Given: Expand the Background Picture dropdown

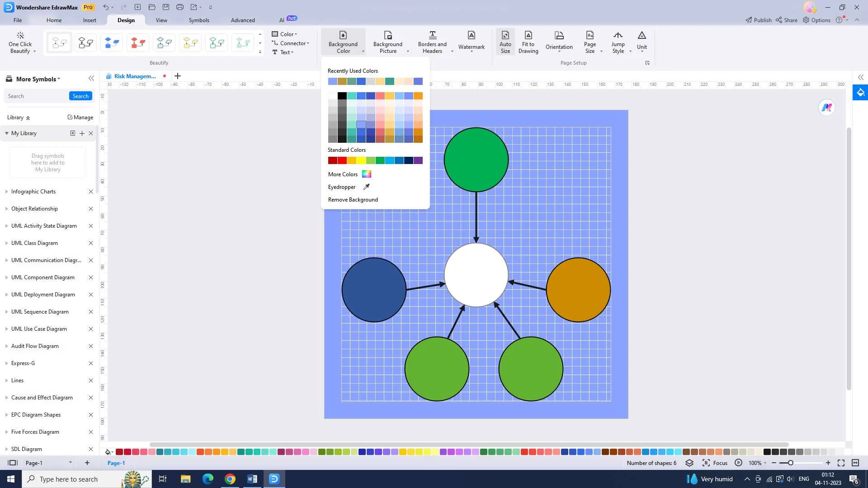Looking at the screenshot, I should (408, 51).
